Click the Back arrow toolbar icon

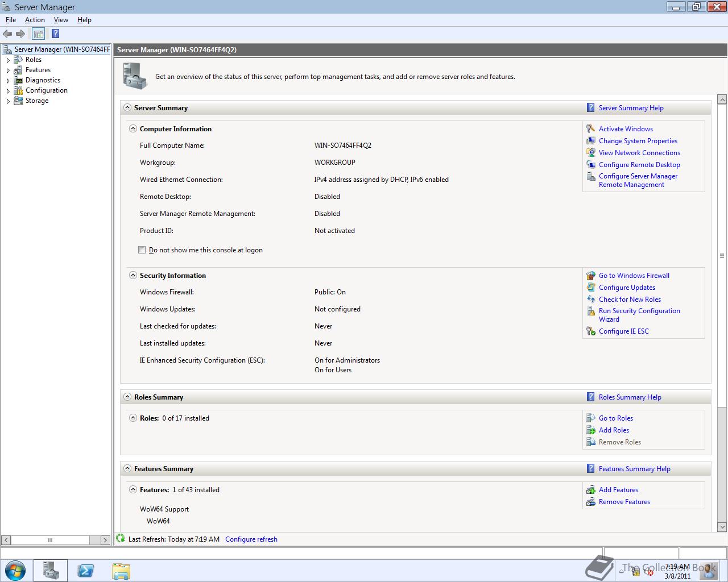pyautogui.click(x=7, y=34)
